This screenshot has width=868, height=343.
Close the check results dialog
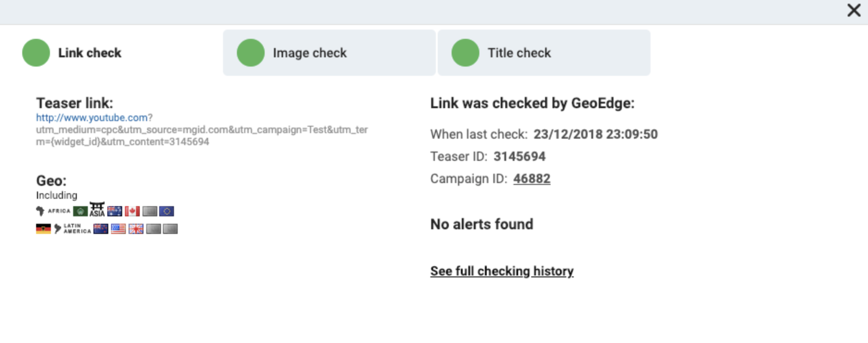(854, 11)
